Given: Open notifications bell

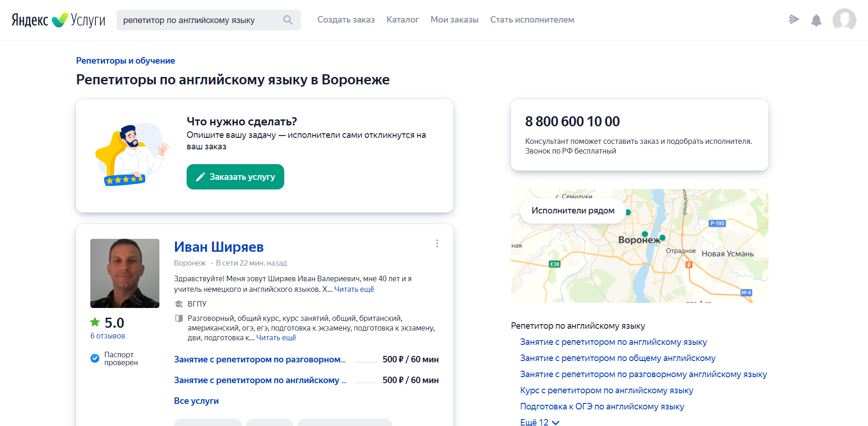Looking at the screenshot, I should coord(816,20).
